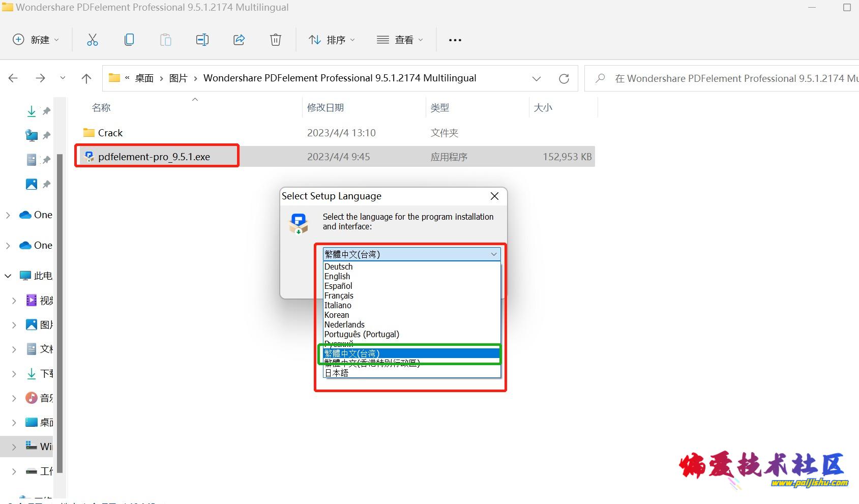
Task: Choose Español from language list
Action: pyautogui.click(x=412, y=286)
